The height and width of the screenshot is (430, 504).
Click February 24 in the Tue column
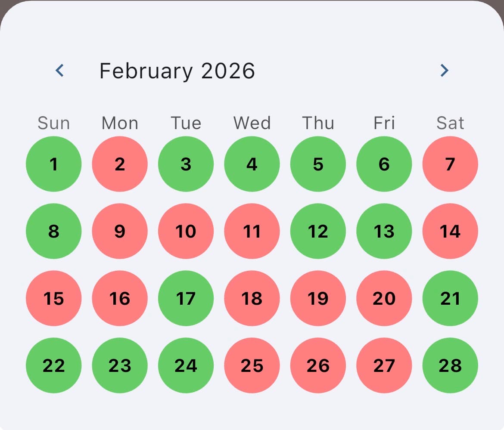pyautogui.click(x=186, y=365)
